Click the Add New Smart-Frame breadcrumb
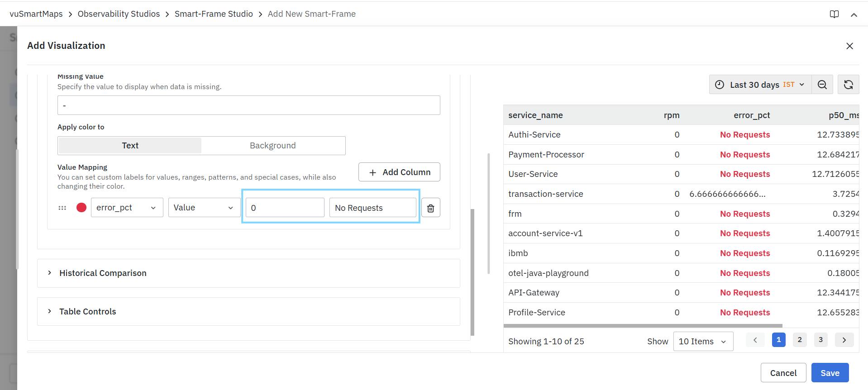 [311, 14]
